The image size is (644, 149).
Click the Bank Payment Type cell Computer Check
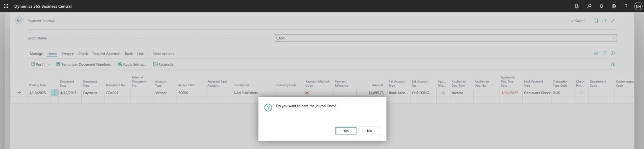[x=537, y=93]
